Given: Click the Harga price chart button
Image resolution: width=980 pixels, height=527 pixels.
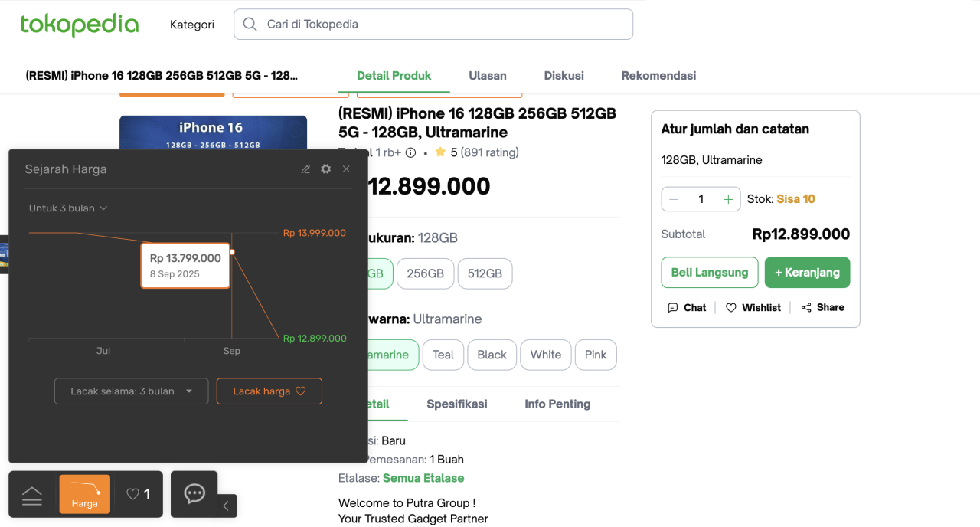Looking at the screenshot, I should pyautogui.click(x=85, y=494).
